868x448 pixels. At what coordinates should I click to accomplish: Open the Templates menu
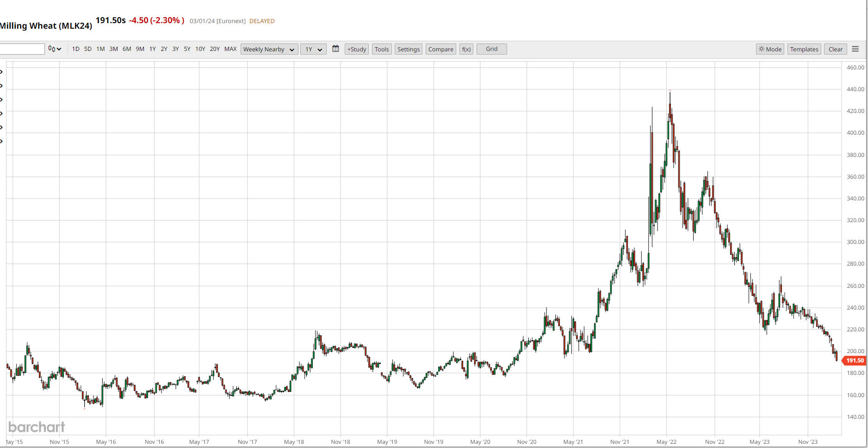point(804,49)
